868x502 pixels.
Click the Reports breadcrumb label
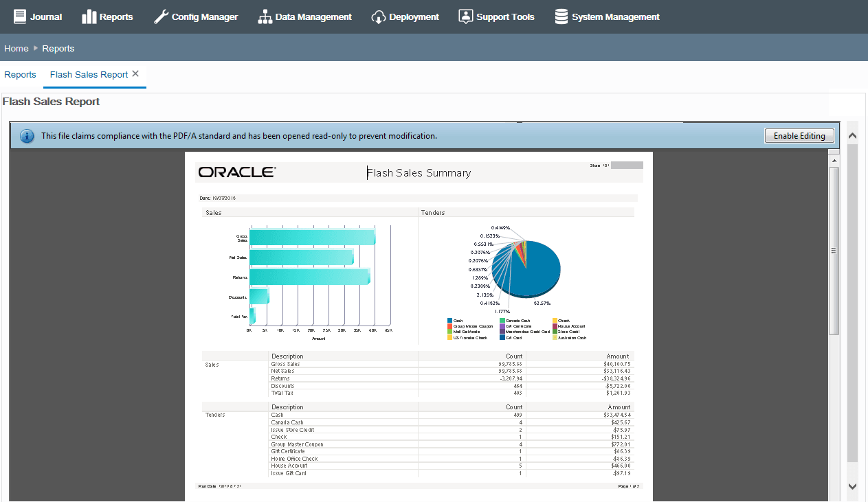[58, 48]
